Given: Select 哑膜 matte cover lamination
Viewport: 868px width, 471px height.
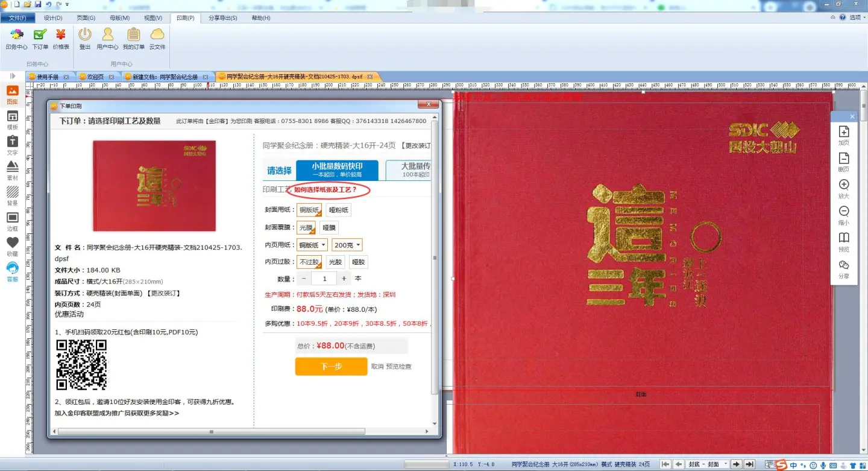Looking at the screenshot, I should [329, 227].
